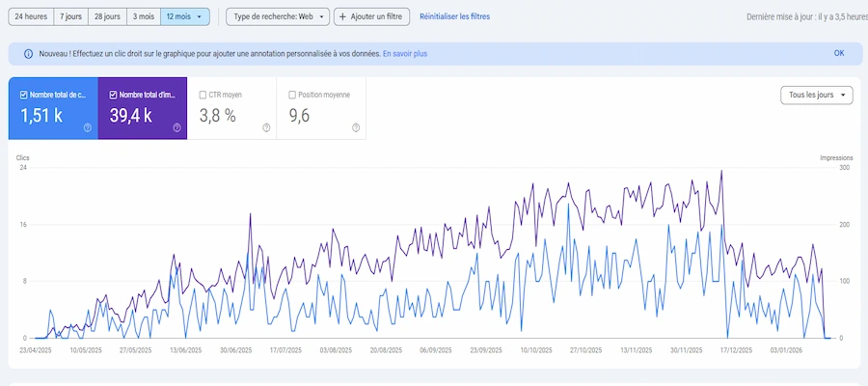Viewport: 868px width, 386px height.
Task: Click the info icon in Nouveau banner
Action: tap(28, 54)
